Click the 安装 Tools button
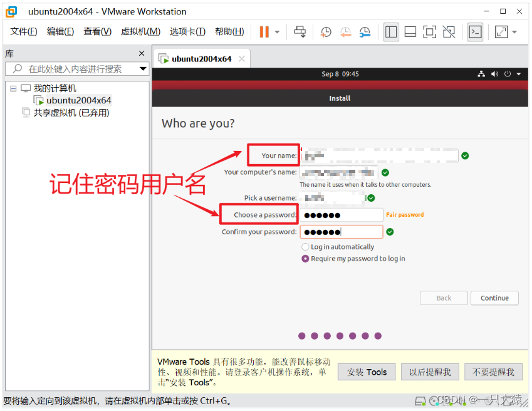This screenshot has height=411, width=532. click(x=367, y=372)
